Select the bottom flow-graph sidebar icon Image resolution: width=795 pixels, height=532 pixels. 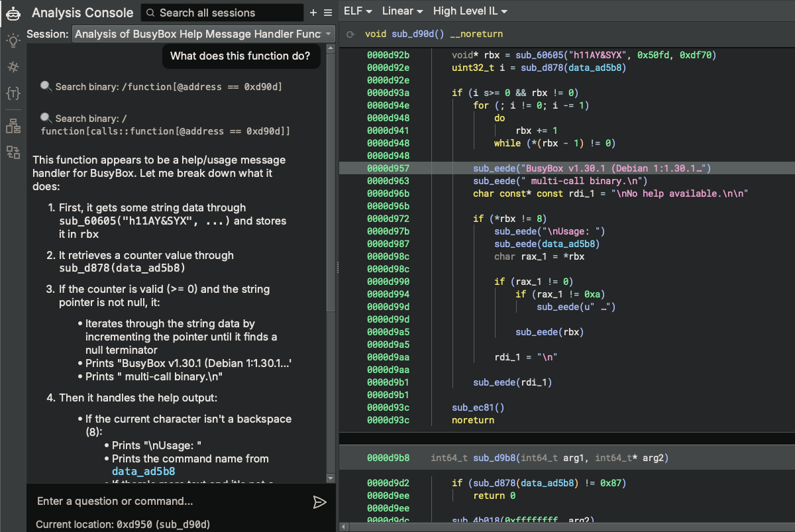click(x=13, y=152)
